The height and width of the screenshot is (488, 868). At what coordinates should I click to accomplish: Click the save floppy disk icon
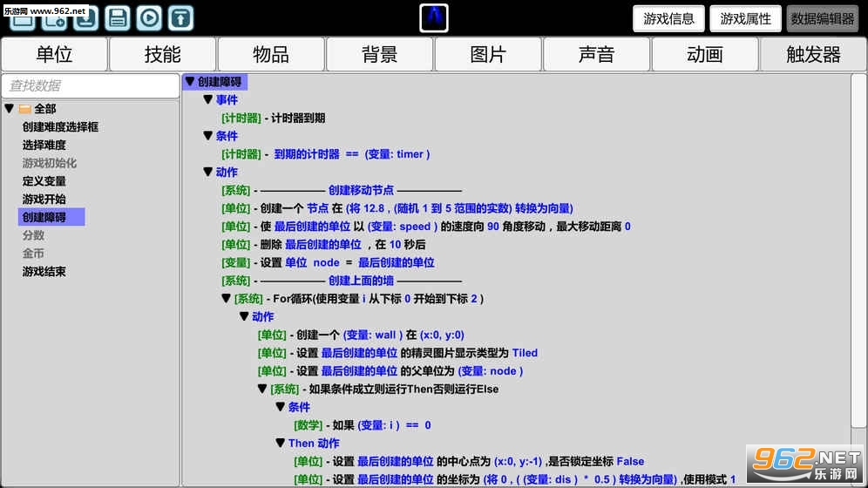pos(118,17)
